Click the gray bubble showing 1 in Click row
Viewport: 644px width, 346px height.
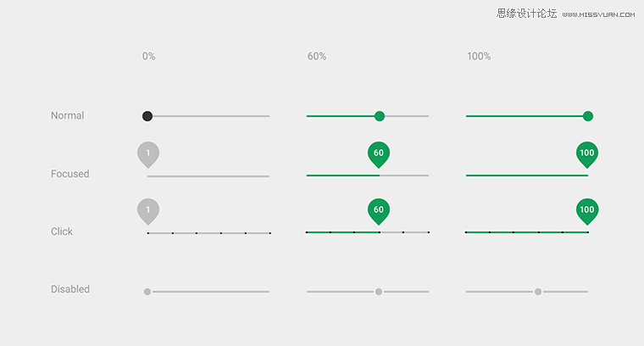148,212
